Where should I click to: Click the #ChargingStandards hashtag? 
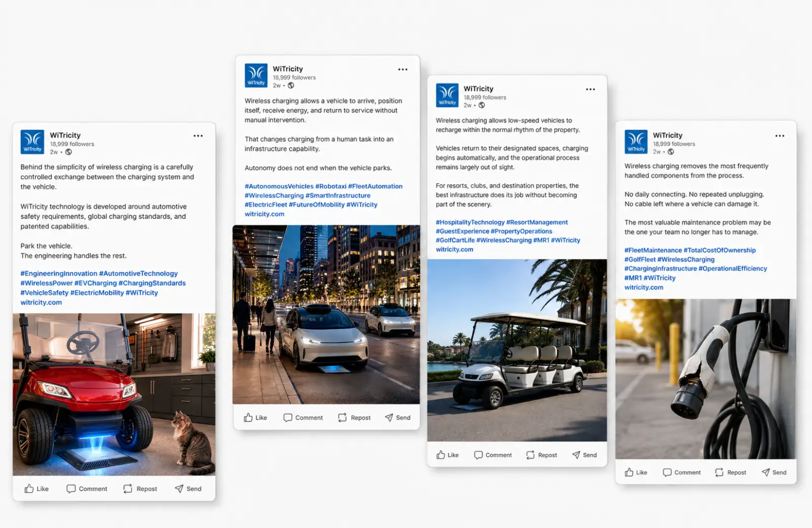(152, 283)
